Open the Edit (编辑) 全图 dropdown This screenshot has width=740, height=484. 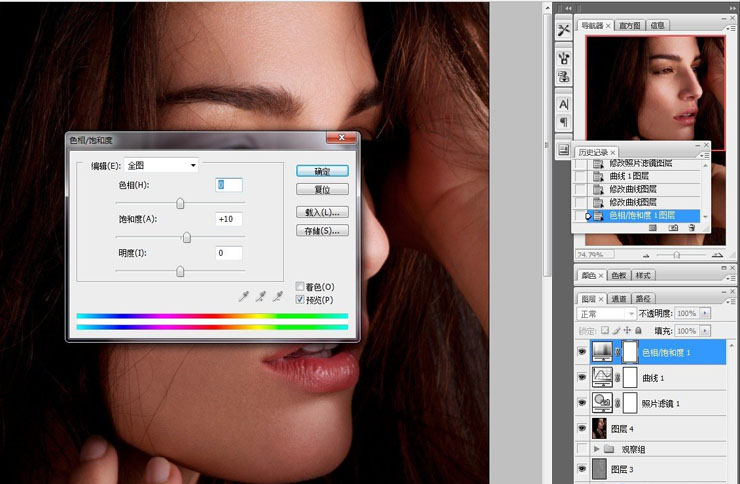[161, 165]
